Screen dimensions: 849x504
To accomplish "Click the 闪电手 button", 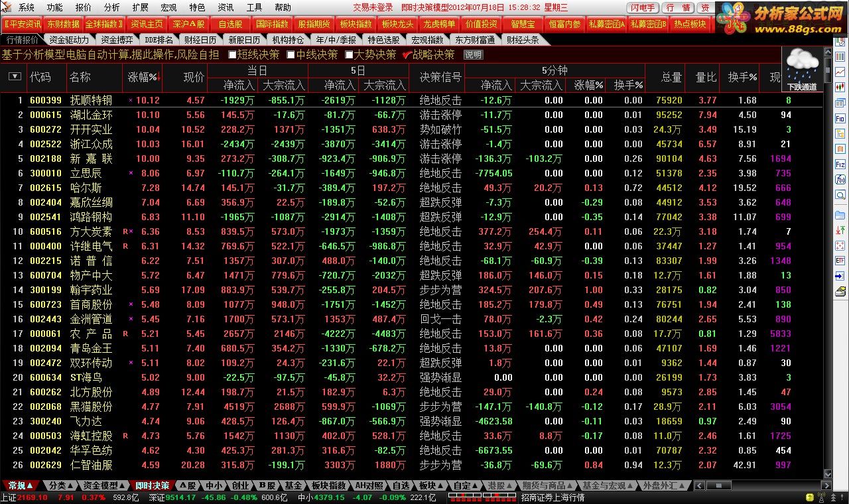I will (642, 8).
